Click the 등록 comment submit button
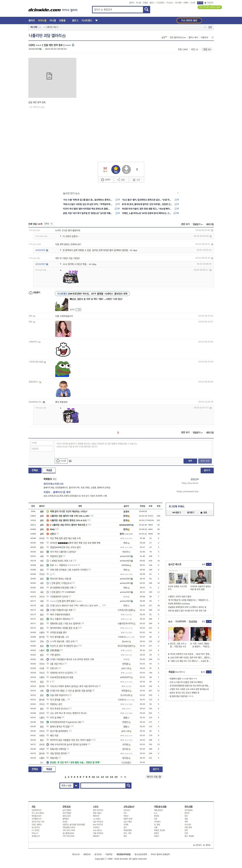This screenshot has width=242, height=868. pyautogui.click(x=190, y=461)
